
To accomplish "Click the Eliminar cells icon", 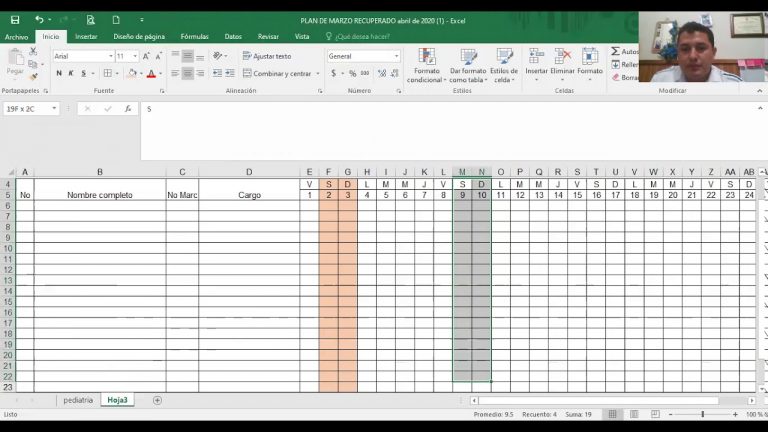I will pyautogui.click(x=562, y=65).
